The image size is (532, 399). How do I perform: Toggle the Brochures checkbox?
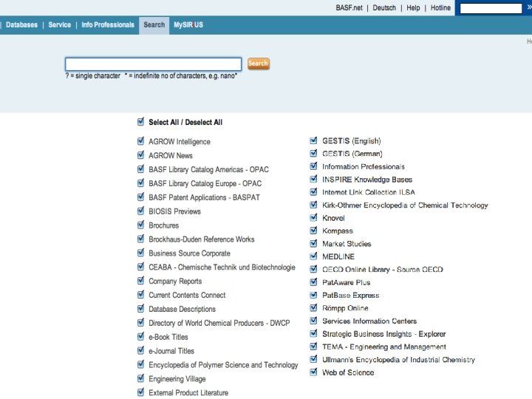point(141,225)
